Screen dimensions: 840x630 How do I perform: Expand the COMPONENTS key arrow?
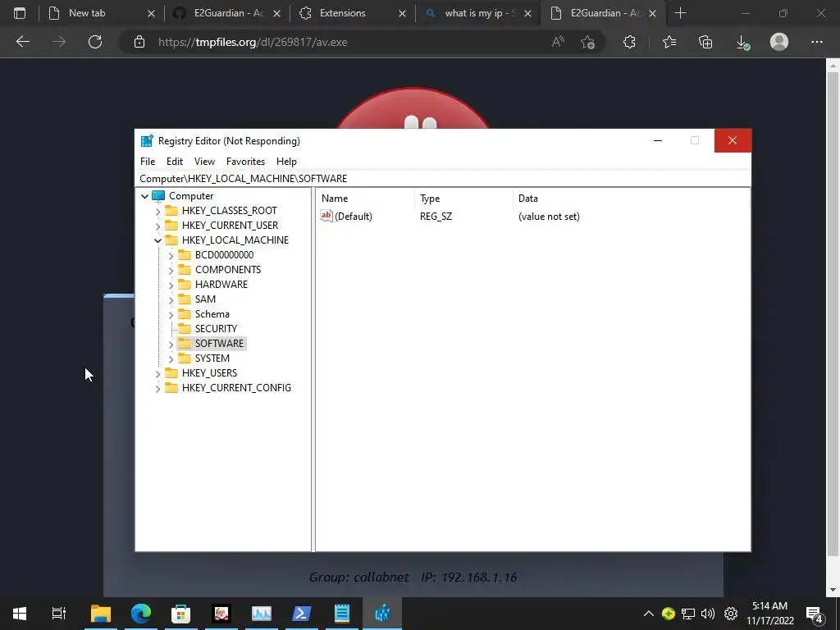(171, 271)
